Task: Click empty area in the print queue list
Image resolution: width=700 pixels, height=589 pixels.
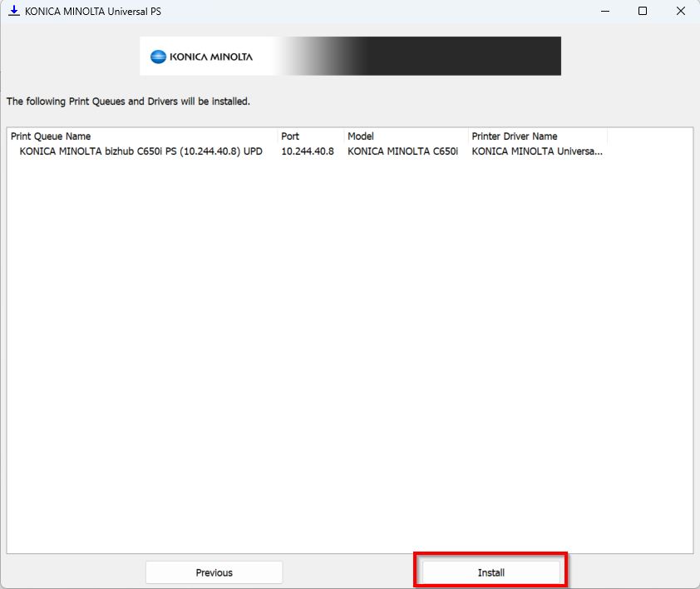Action: click(x=349, y=349)
